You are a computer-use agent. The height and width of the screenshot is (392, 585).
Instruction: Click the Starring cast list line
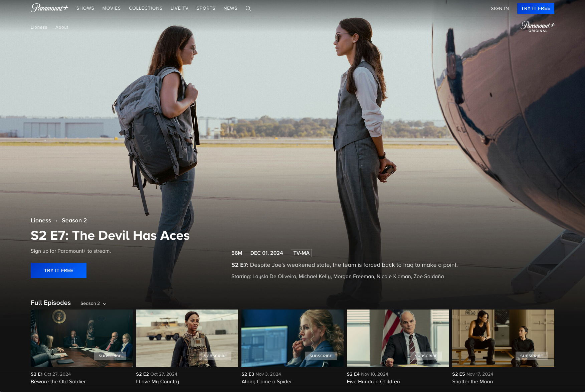(x=338, y=276)
